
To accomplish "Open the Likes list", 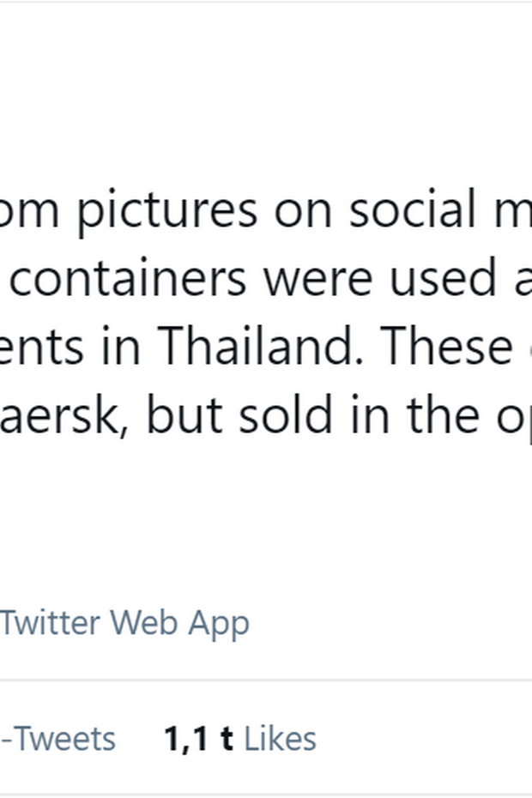I will tap(280, 738).
